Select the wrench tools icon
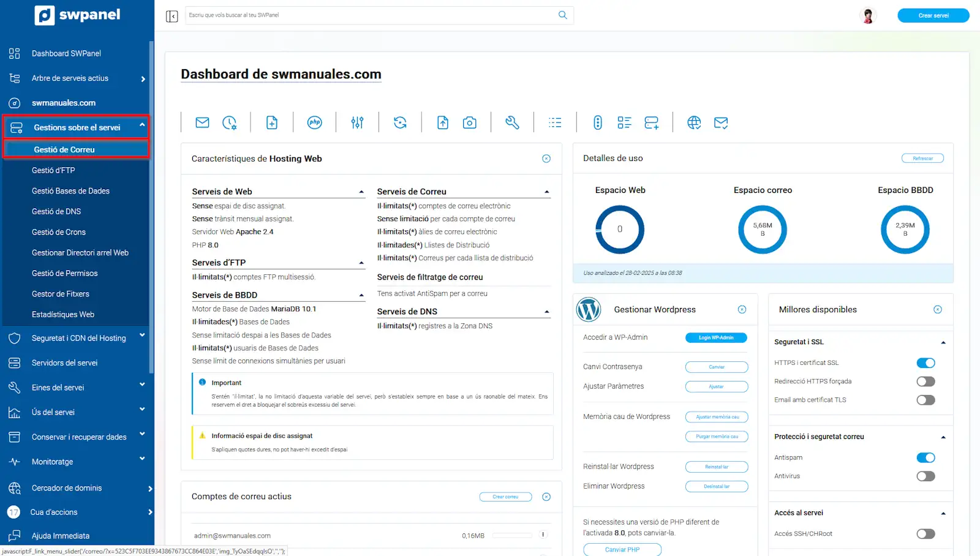 (x=512, y=122)
